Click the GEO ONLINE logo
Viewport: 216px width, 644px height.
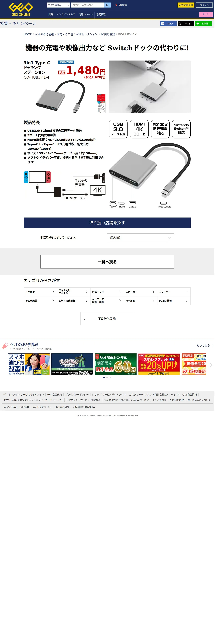click(21, 9)
